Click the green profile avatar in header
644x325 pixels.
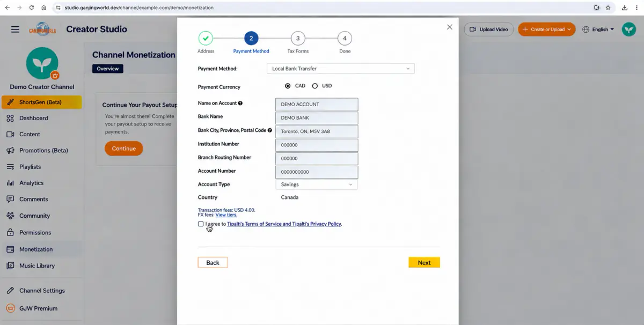[x=629, y=29]
